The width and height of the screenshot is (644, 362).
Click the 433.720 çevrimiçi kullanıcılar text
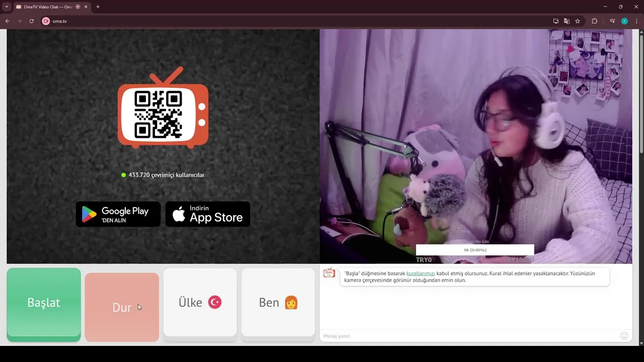click(167, 175)
